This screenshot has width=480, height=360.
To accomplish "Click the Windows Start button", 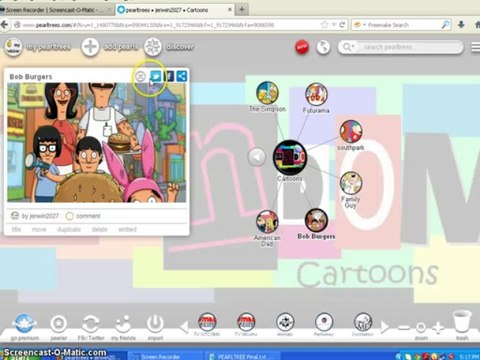I will [x=20, y=356].
